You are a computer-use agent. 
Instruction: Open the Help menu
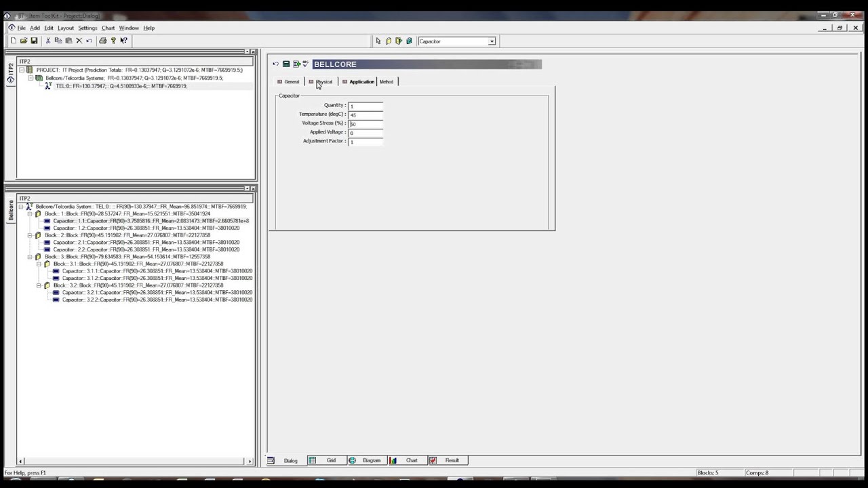[149, 28]
